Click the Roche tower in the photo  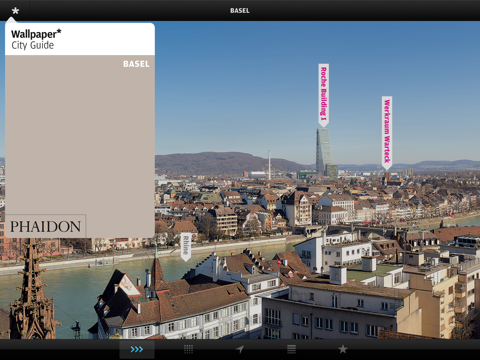324,152
